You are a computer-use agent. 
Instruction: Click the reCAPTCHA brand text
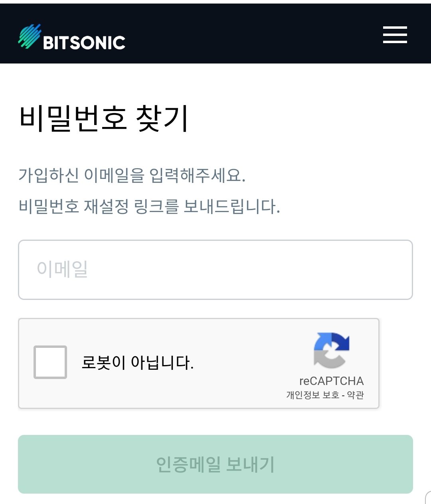(x=331, y=381)
